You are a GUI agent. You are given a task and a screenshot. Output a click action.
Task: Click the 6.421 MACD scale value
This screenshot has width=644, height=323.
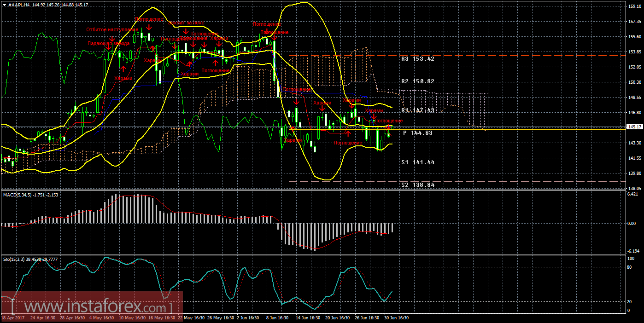click(x=634, y=194)
